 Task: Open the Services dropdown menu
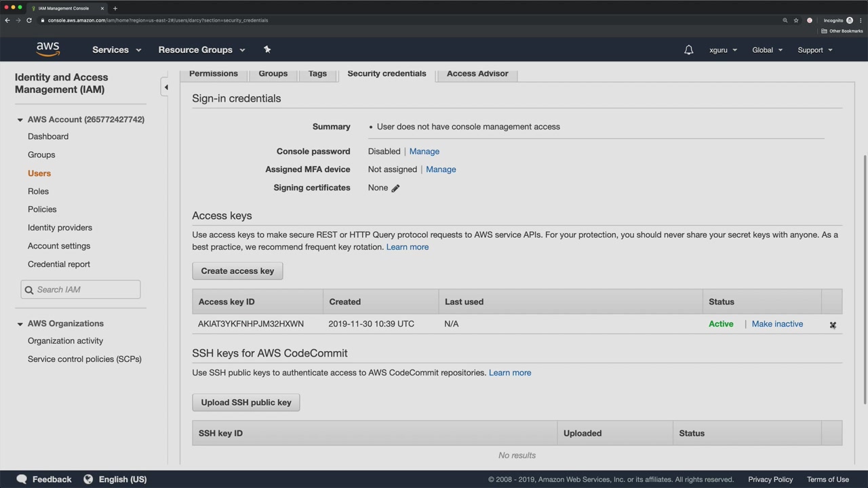[117, 50]
